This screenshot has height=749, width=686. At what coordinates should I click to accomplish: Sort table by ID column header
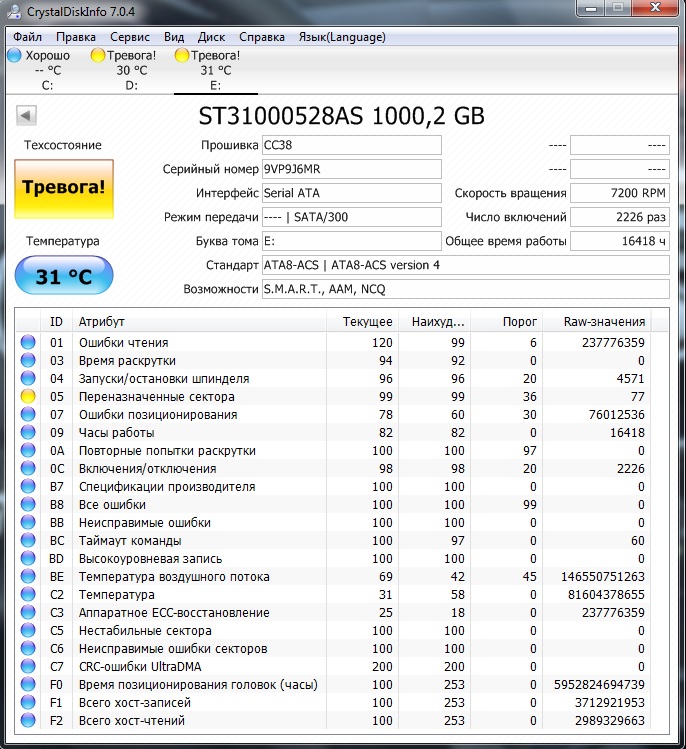(56, 321)
